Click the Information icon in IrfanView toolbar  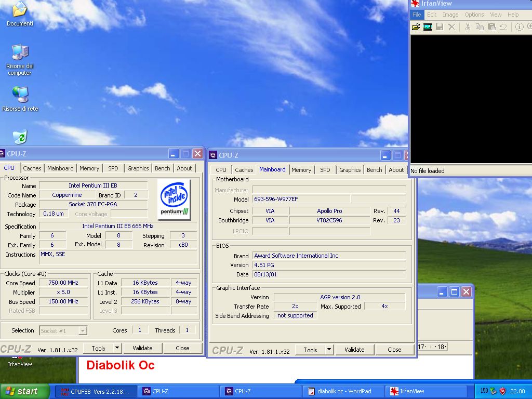pos(519,27)
